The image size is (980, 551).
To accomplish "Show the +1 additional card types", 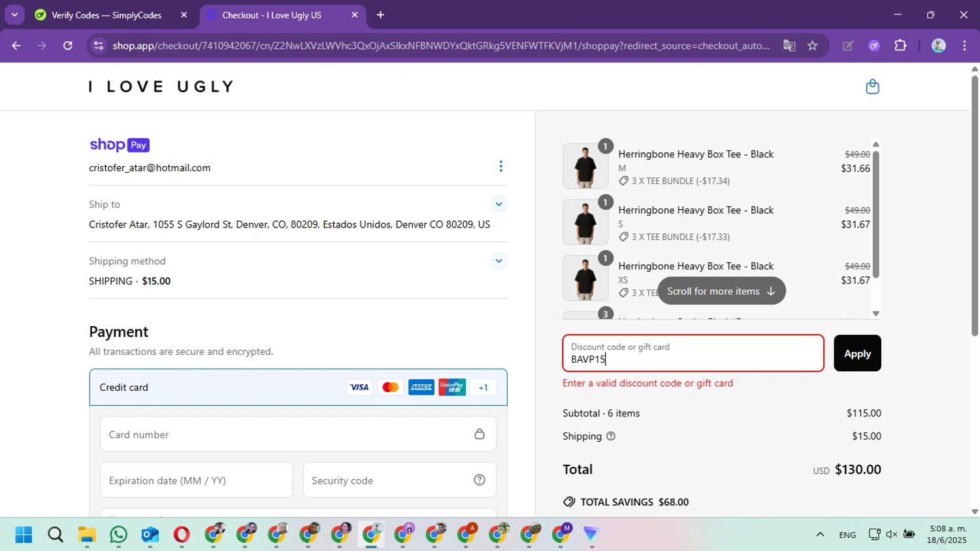I will coord(483,388).
